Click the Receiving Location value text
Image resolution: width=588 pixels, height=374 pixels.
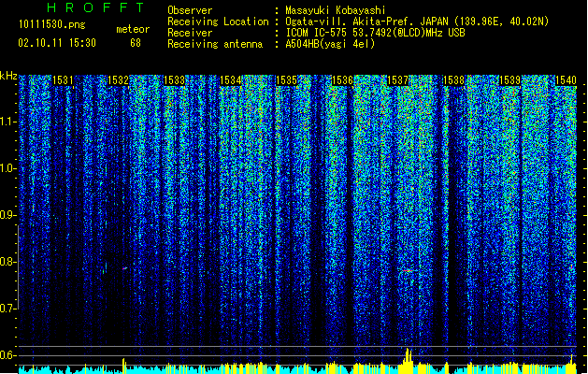point(417,22)
